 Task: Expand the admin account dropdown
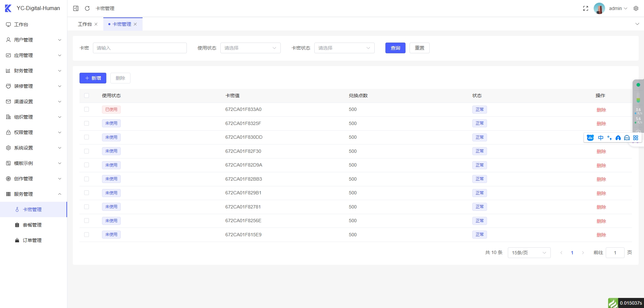pos(618,8)
